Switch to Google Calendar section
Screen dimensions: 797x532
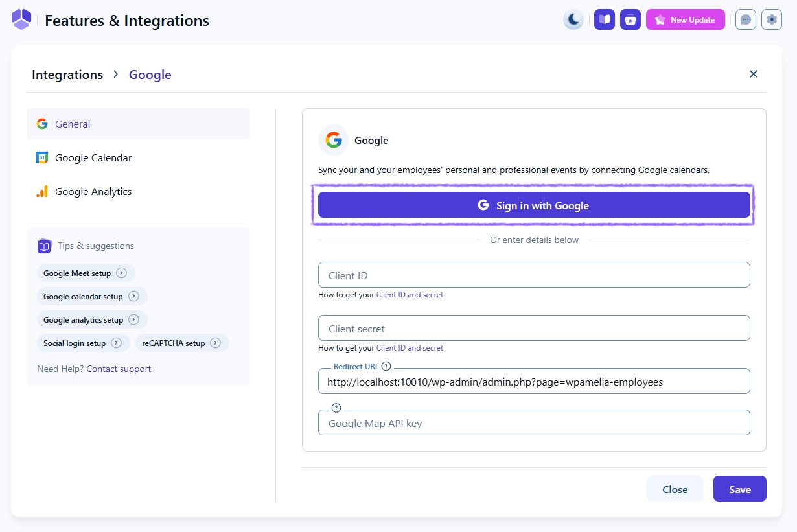pos(93,157)
